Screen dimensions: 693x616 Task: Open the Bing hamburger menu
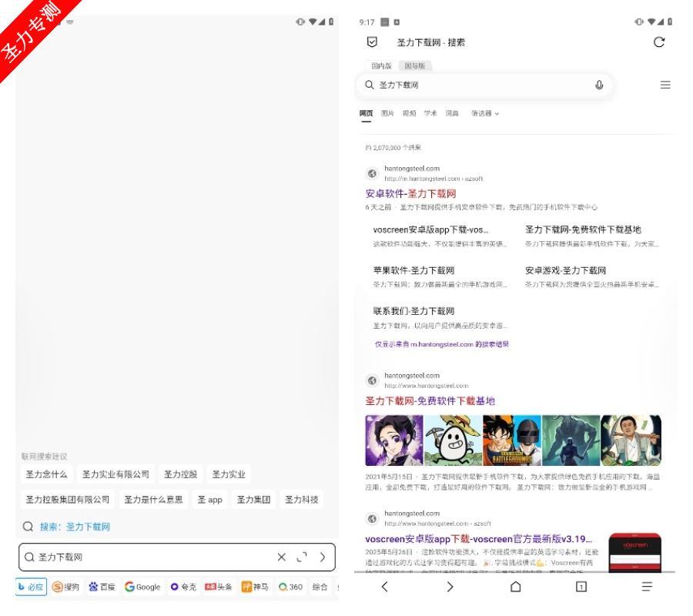pyautogui.click(x=665, y=85)
